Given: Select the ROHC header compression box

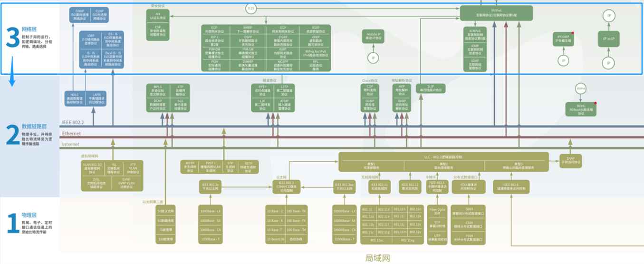Looking at the screenshot, I should click(x=580, y=109).
